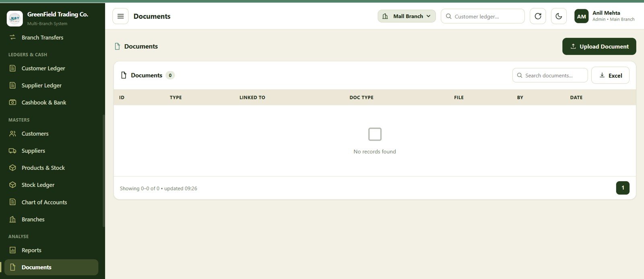Toggle dark mode with moon icon
644x279 pixels.
click(x=559, y=16)
